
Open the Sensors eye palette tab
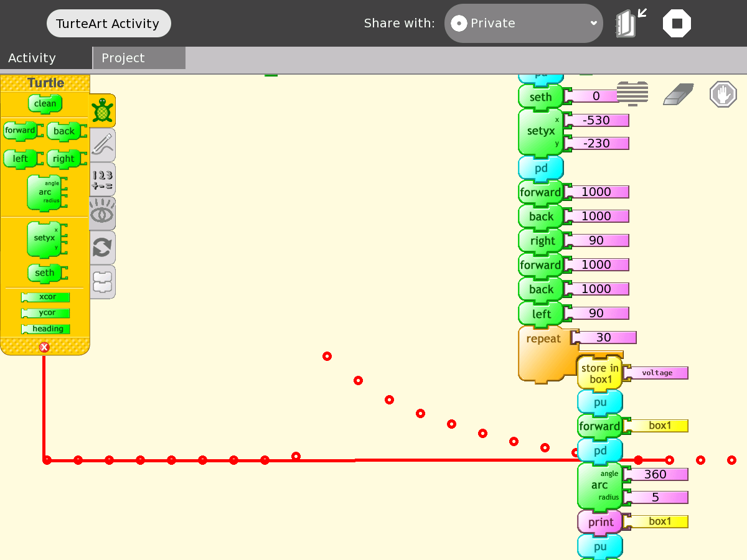(x=102, y=213)
